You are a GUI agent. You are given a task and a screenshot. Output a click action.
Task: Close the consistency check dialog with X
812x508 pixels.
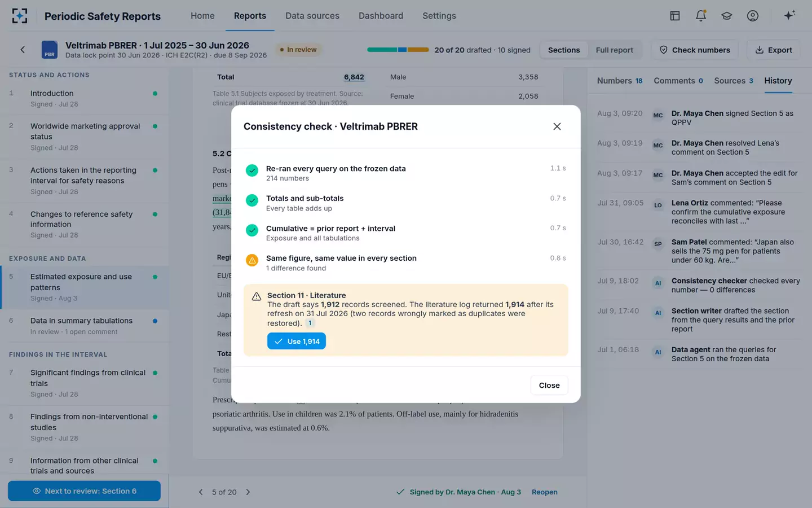[x=557, y=126]
